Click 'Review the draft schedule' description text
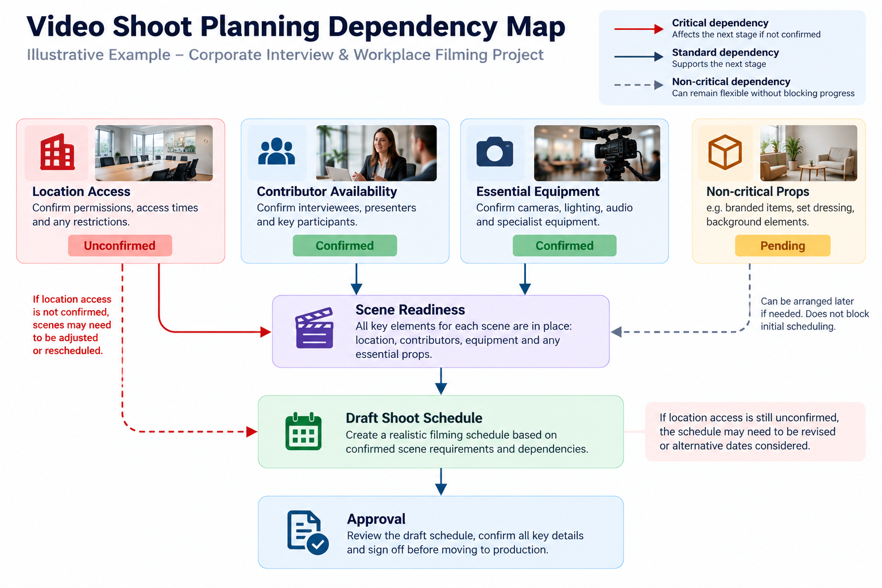 [465, 543]
